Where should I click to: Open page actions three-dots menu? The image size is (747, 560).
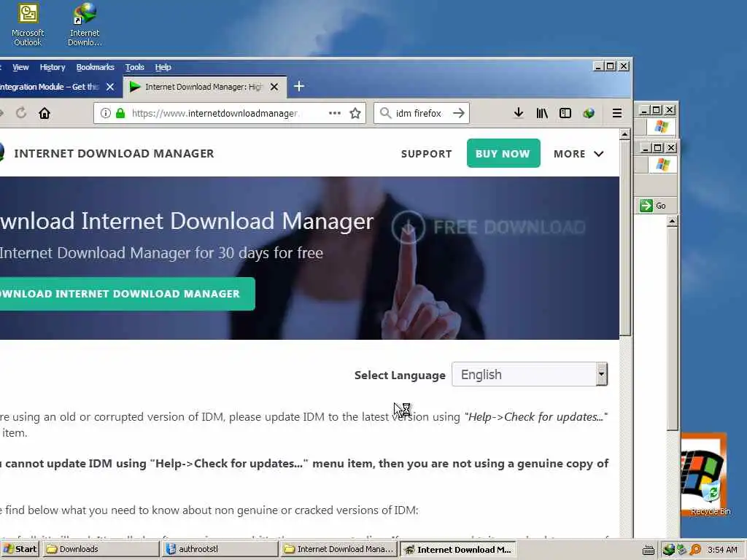334,113
